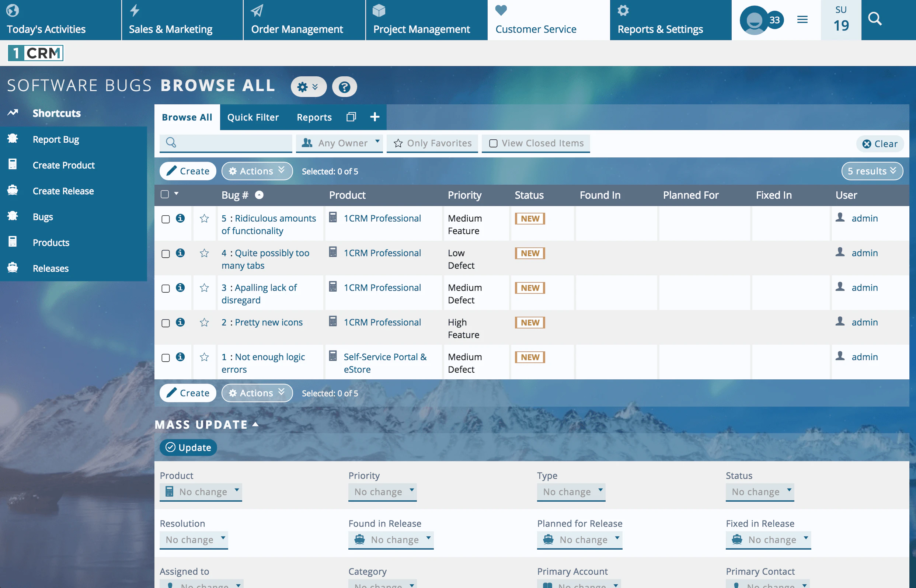Star the Pretty new icons bug
The width and height of the screenshot is (916, 588).
(x=204, y=323)
